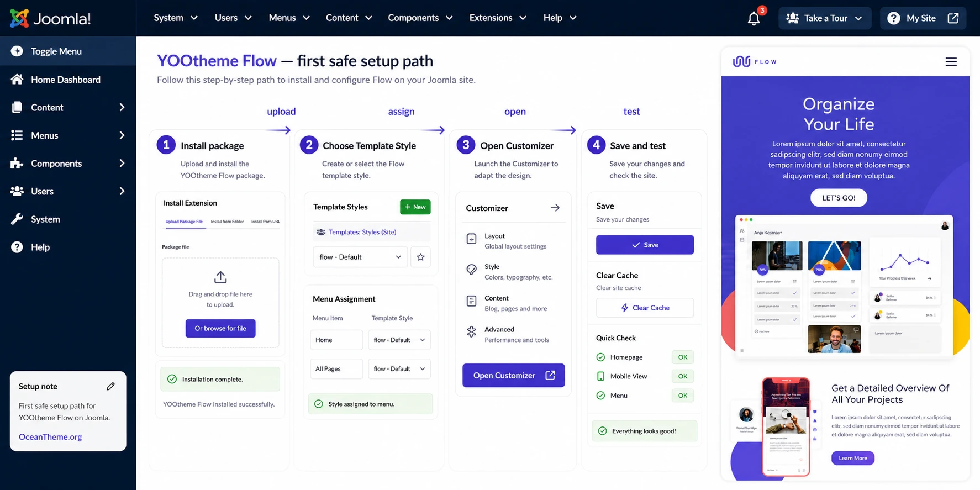Click the blue Save button
This screenshot has width=980, height=490.
[645, 245]
